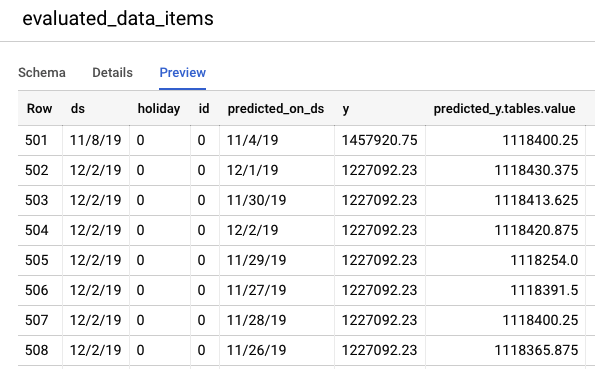Click the predicted_on_ds column header

pos(275,109)
